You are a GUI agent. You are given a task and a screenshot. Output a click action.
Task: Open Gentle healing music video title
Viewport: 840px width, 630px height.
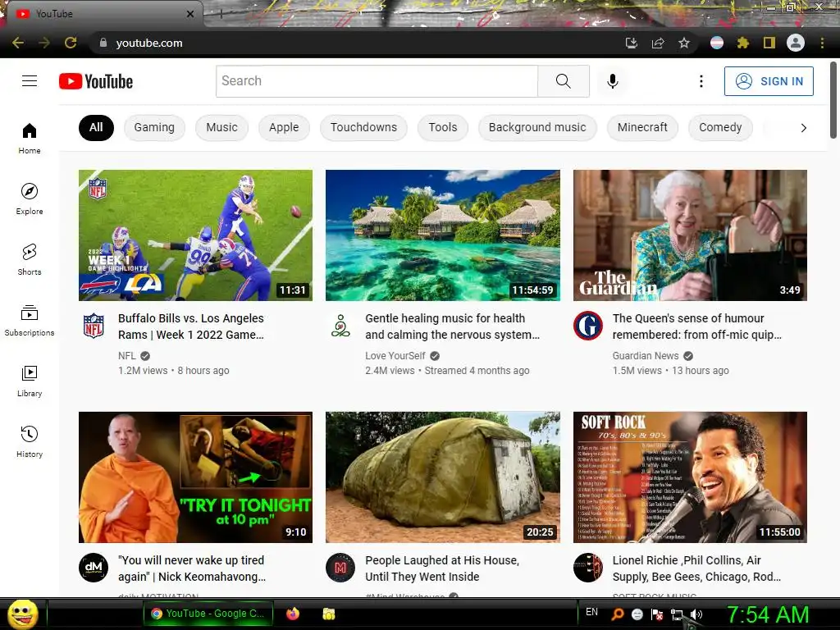tap(452, 326)
